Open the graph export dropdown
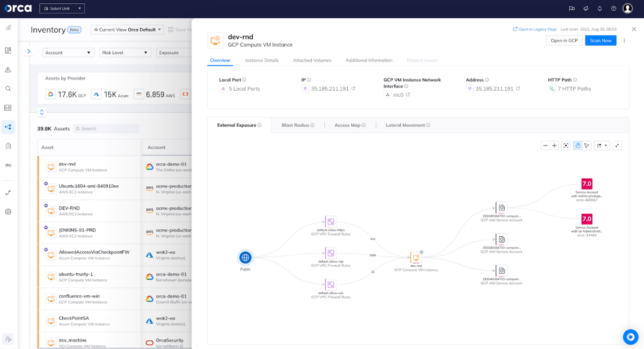The image size is (644, 349). (602, 146)
